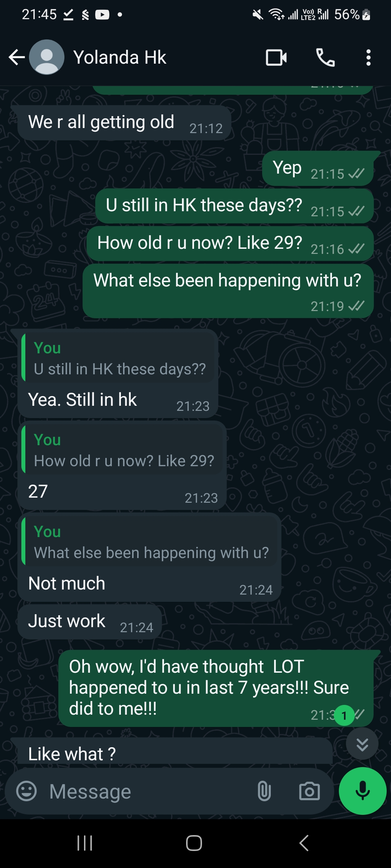Go back to the chats list
391x868 pixels.
16,57
